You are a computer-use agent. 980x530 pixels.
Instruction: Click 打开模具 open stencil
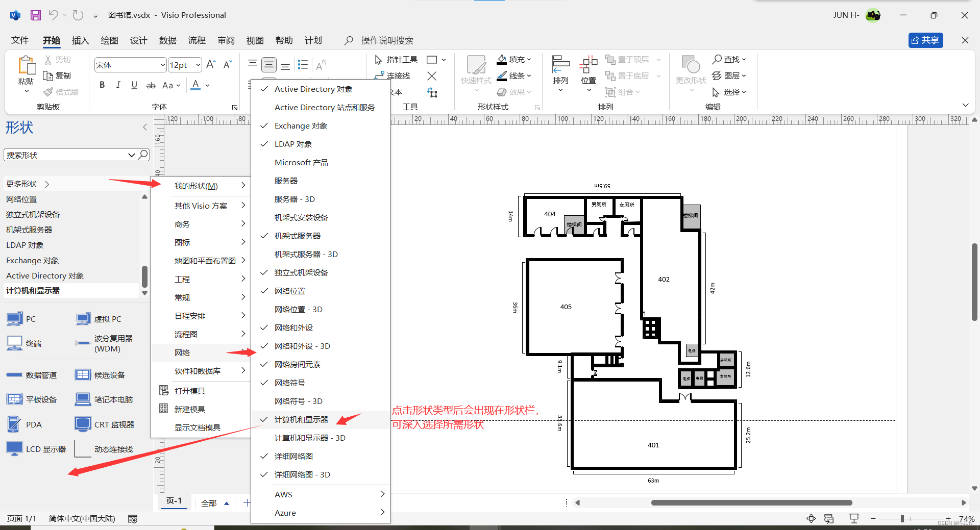coord(202,391)
